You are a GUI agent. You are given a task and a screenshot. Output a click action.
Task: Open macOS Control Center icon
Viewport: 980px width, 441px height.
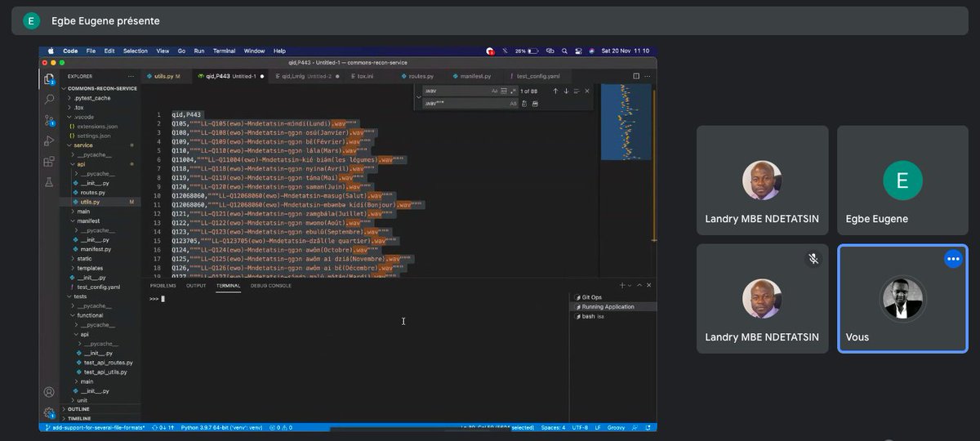pos(578,51)
